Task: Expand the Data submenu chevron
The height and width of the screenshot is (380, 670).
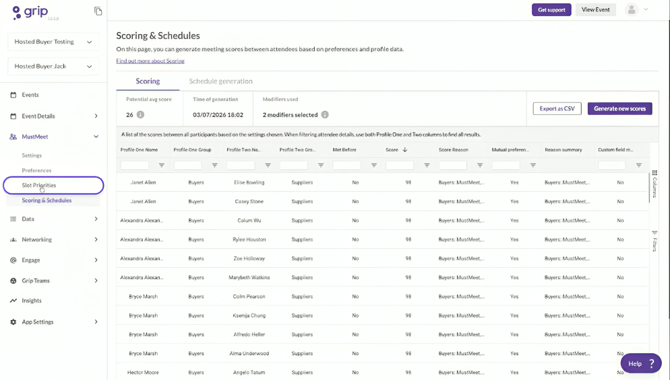Action: click(96, 219)
